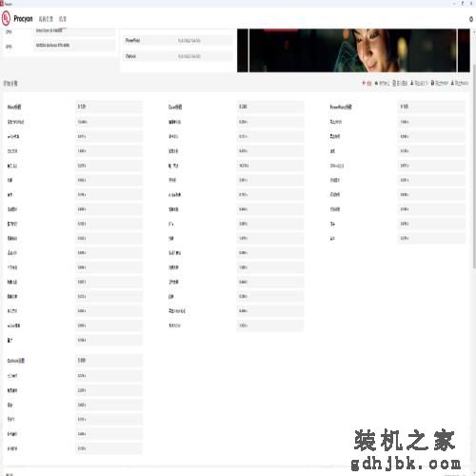Click the Word score heading row
Viewport: 476px width, 476px height.
[x=75, y=107]
